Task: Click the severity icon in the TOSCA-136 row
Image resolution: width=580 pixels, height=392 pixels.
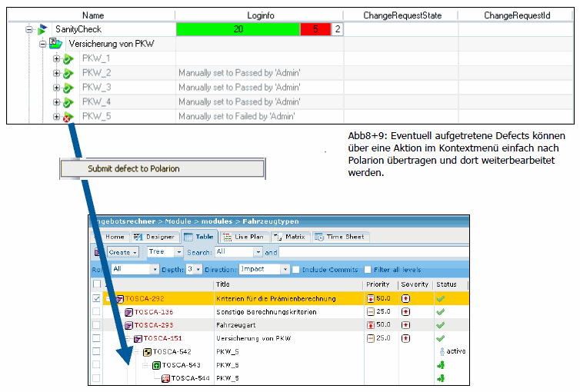Action: tap(406, 312)
